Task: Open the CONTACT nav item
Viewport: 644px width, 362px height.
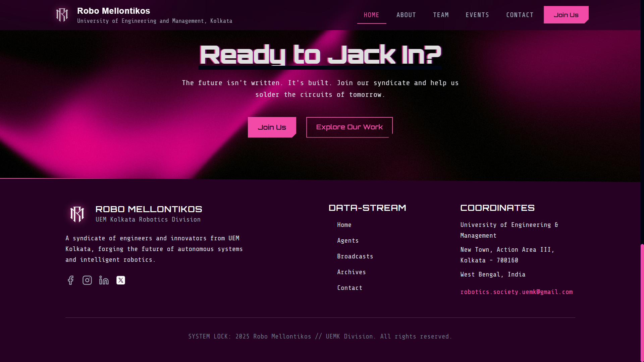Action: click(x=520, y=15)
